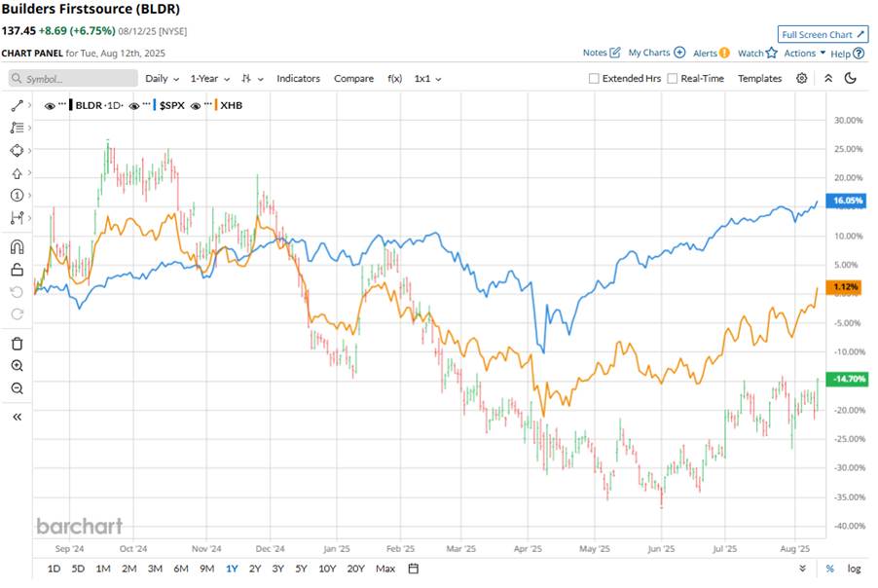Open the 1-Year period dropdown

pos(210,79)
